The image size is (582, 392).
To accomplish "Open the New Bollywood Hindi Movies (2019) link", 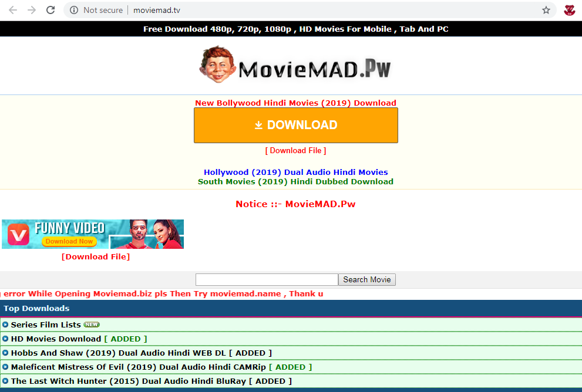I will coord(296,103).
